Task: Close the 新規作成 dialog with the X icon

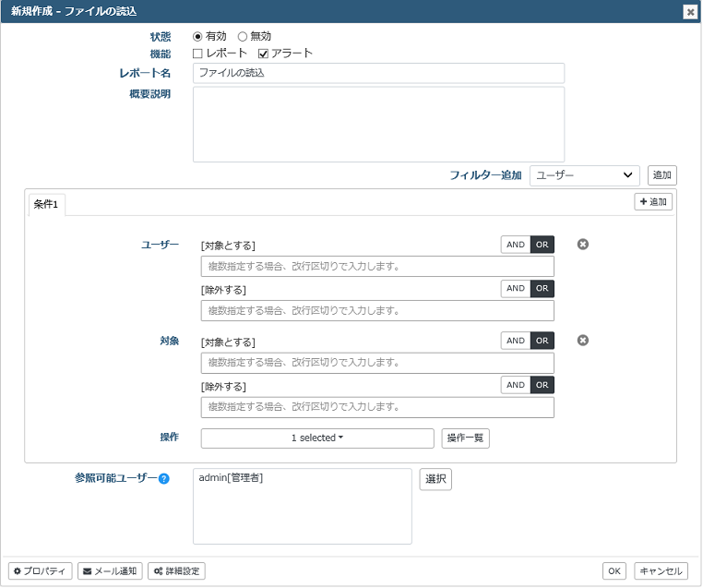Action: (x=690, y=12)
